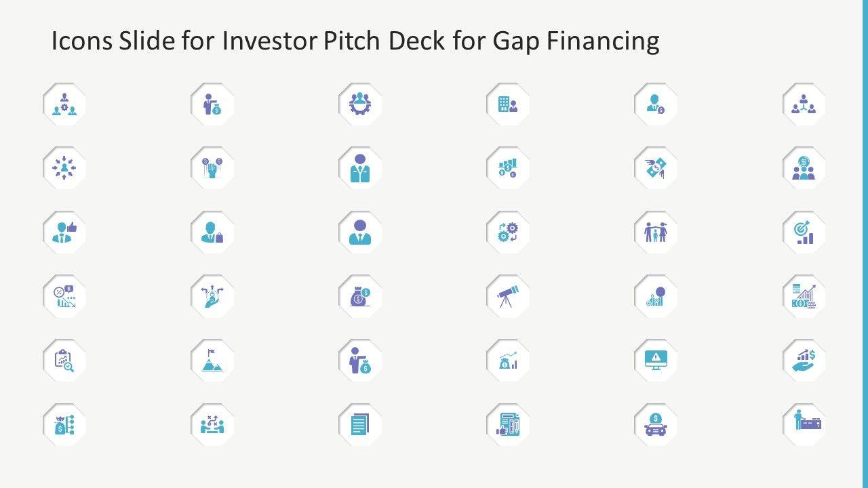Click the text document pages icon
868x488 pixels.
pos(360,425)
